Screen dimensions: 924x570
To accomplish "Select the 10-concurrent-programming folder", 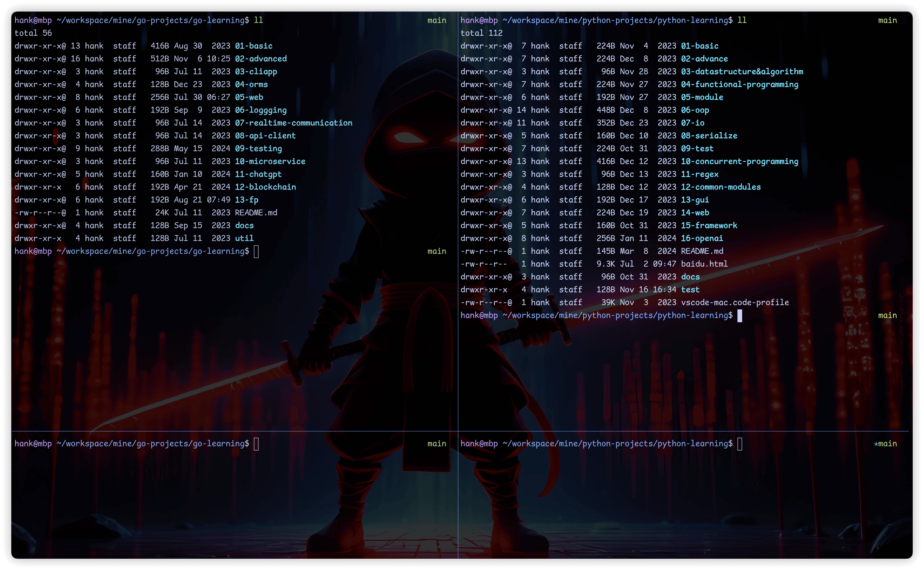I will [x=740, y=161].
